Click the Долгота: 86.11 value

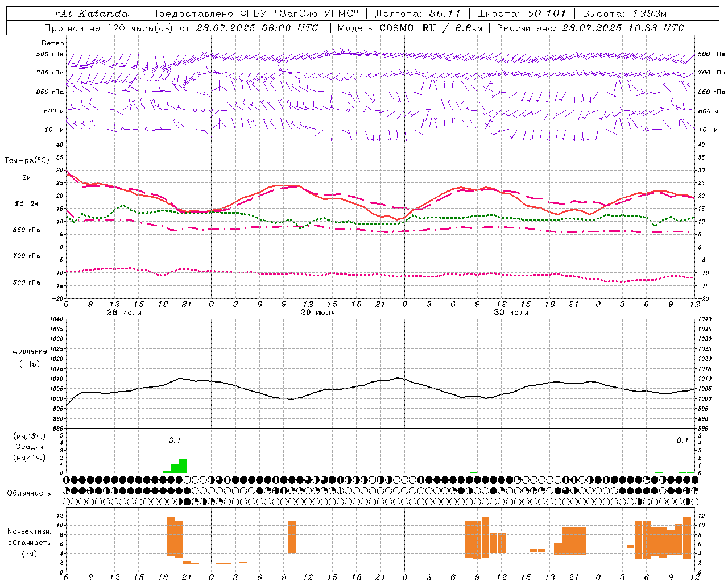417,14
